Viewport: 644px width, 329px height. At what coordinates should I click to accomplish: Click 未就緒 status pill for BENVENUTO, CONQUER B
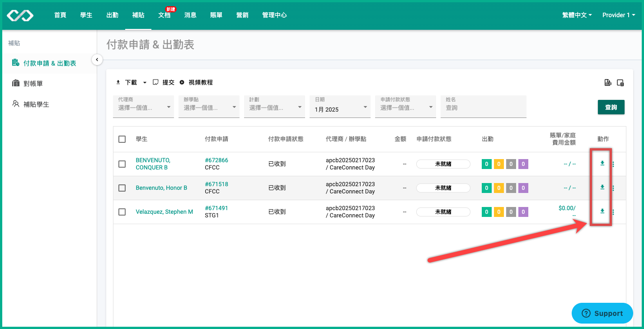click(443, 164)
